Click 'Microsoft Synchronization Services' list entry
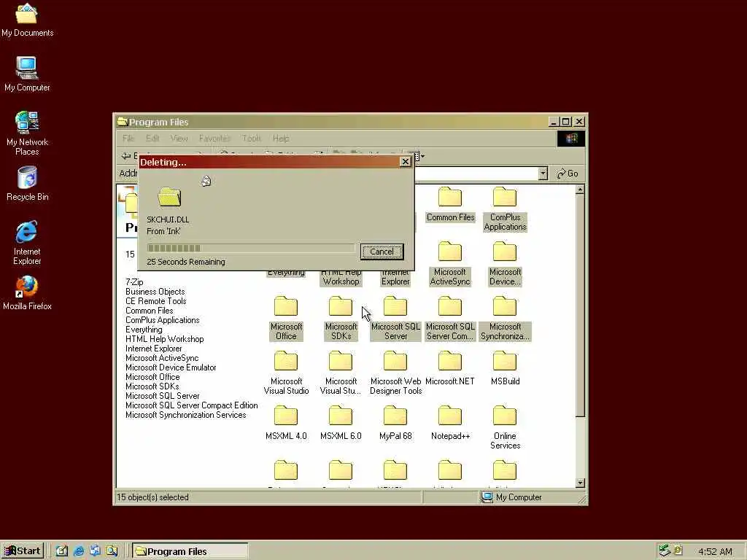 186,415
